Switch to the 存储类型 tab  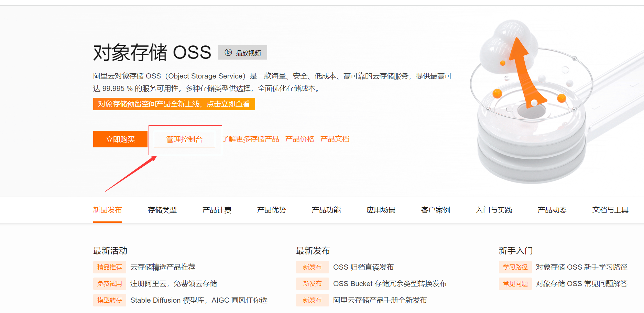(163, 210)
